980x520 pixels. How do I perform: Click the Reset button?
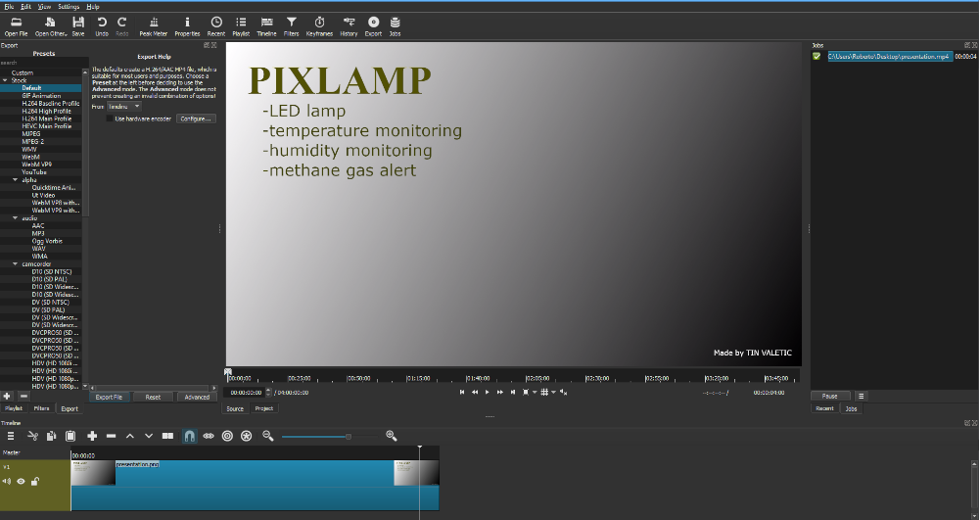tap(153, 397)
